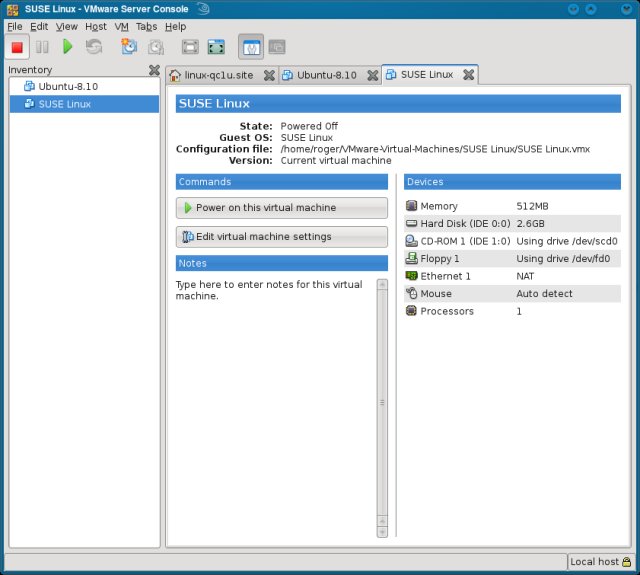
Task: Click the Suspend (pause) toolbar icon
Action: [x=42, y=47]
